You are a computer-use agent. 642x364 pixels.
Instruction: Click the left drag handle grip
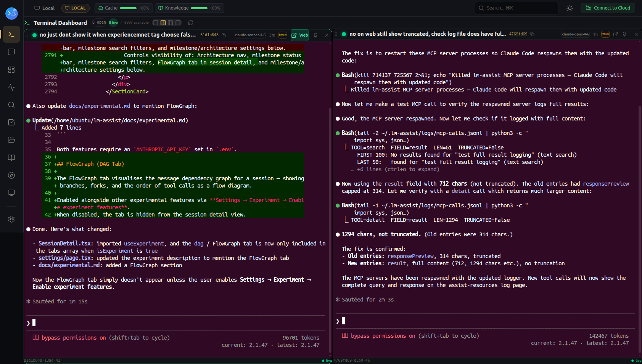(27, 35)
